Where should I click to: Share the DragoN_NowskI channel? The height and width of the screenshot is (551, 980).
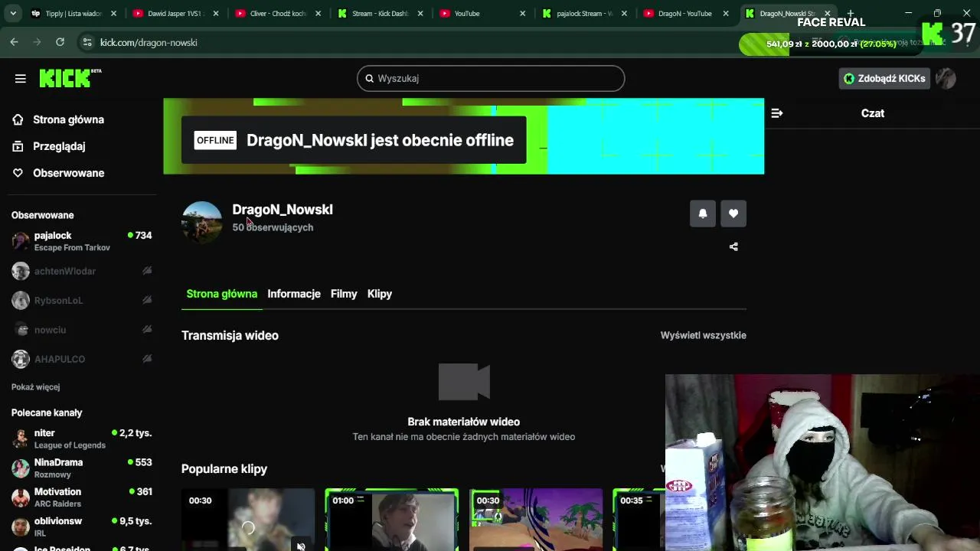733,246
